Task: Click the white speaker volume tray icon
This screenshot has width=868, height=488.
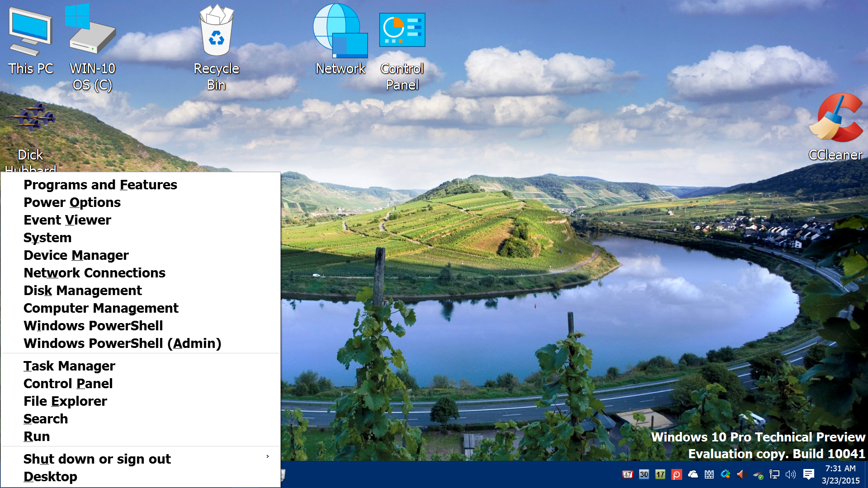Action: point(791,474)
